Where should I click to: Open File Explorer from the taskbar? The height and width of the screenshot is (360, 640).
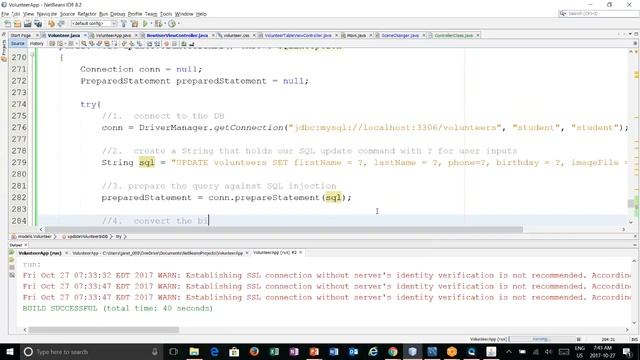pos(194,351)
